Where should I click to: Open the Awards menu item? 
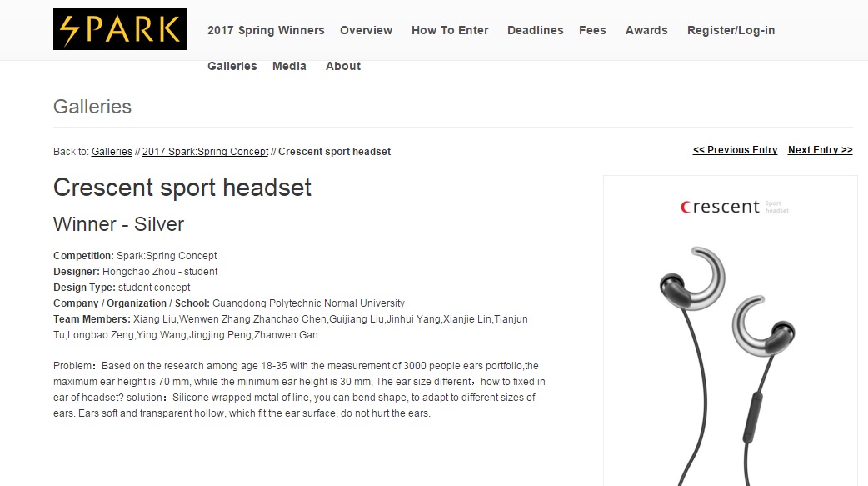(646, 31)
